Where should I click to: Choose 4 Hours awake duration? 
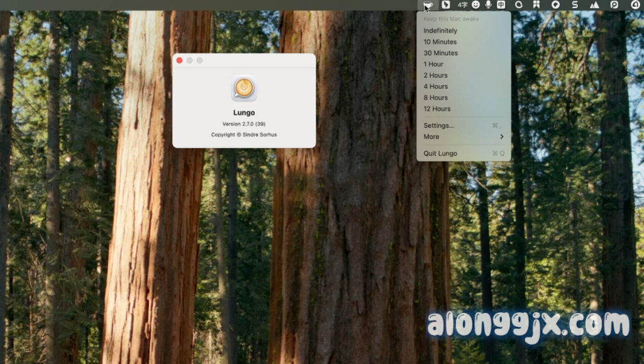tap(436, 87)
